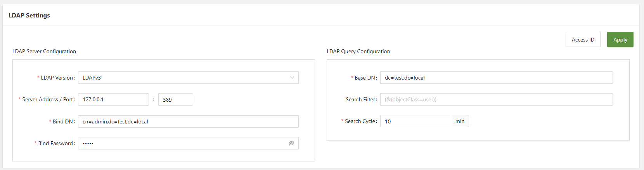Click the min unit next to Search Cycle
644x170 pixels.
point(460,121)
